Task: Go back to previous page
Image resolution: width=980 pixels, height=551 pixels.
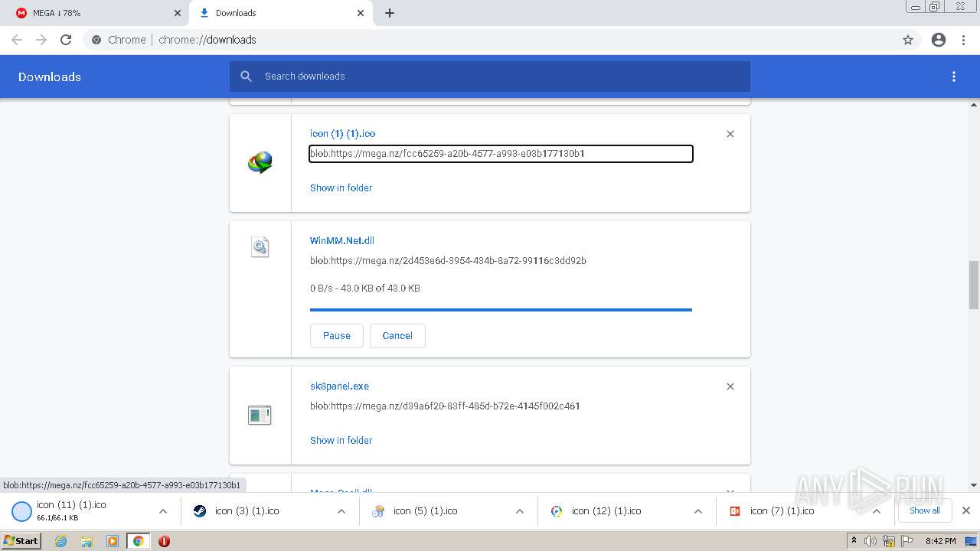Action: [17, 40]
